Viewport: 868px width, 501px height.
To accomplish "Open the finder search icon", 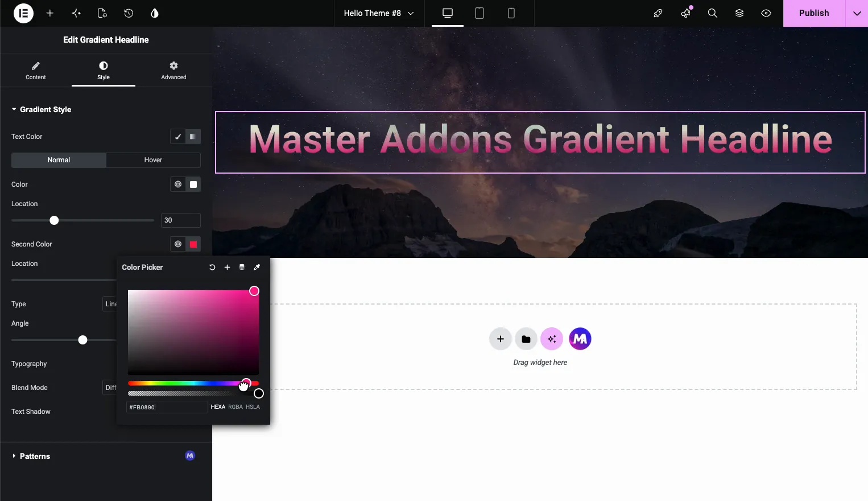I will coord(713,13).
